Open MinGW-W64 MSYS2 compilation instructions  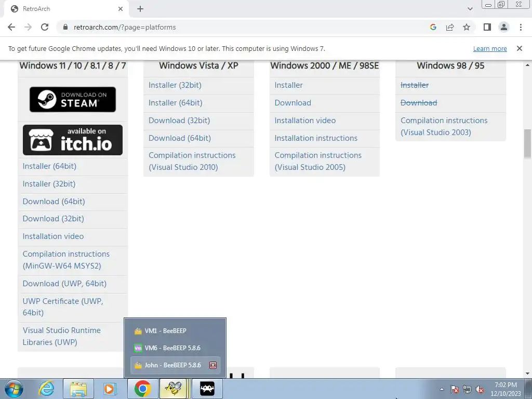(66, 260)
